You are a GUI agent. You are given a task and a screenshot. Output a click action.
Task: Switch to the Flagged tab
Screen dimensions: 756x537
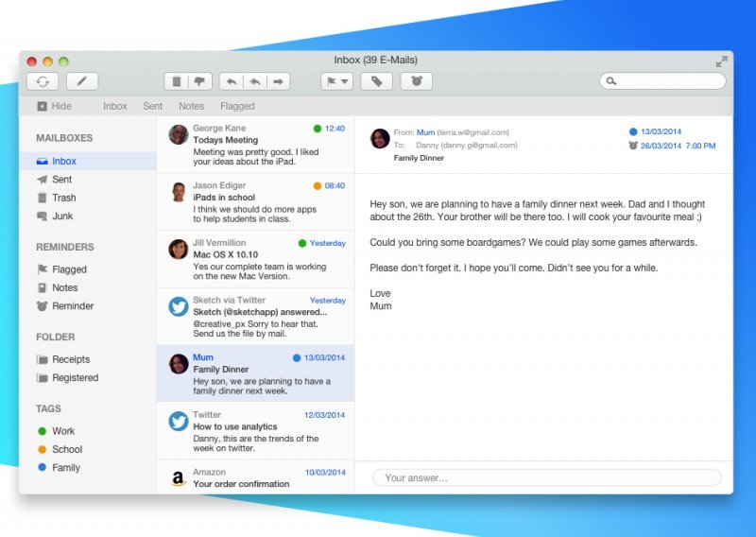click(237, 107)
